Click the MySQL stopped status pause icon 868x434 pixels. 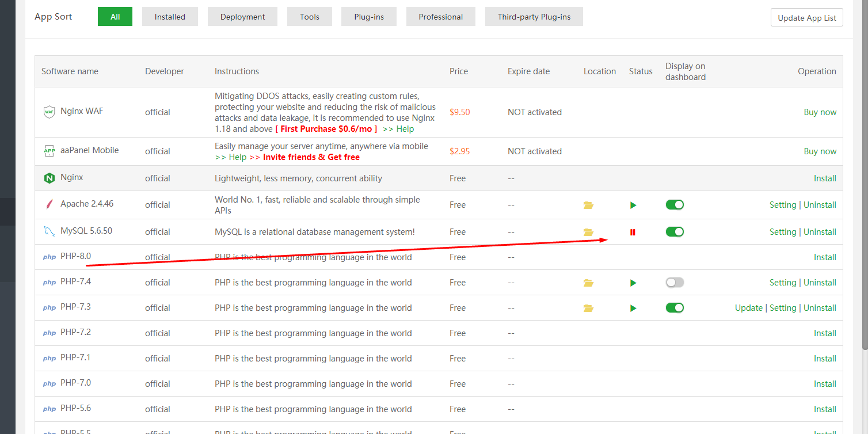click(633, 232)
